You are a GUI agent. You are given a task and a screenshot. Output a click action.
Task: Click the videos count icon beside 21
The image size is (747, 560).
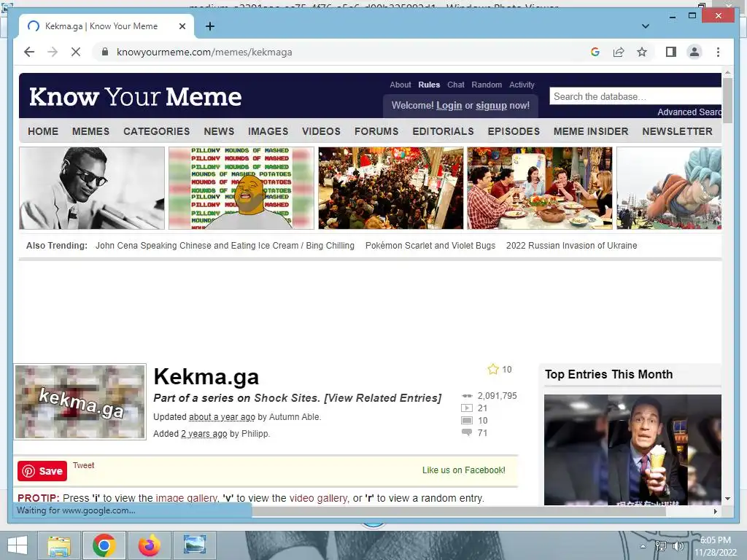[x=467, y=408]
